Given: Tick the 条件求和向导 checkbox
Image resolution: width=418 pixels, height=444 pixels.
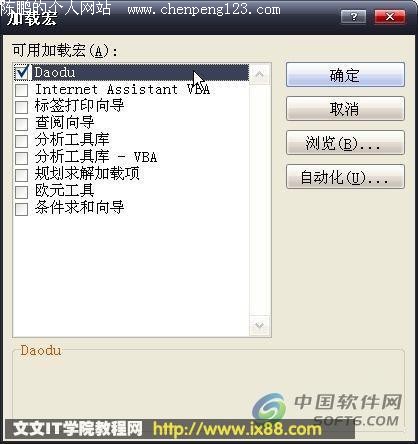Looking at the screenshot, I should (22, 209).
